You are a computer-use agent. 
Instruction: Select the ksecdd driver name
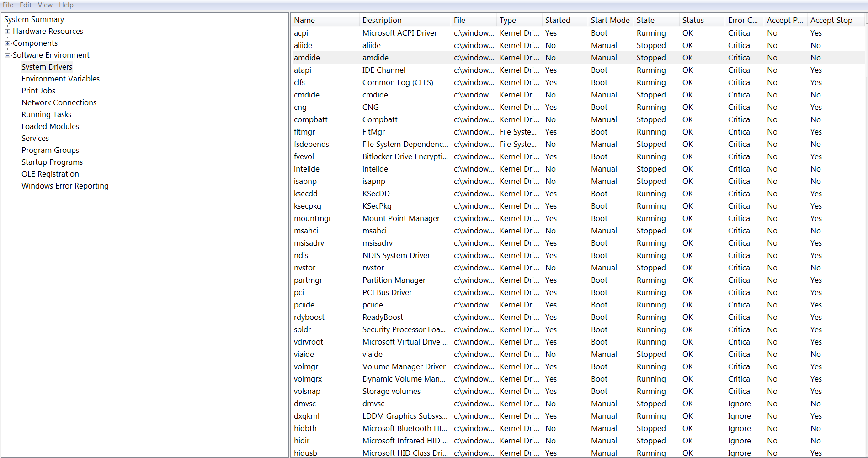tap(306, 194)
